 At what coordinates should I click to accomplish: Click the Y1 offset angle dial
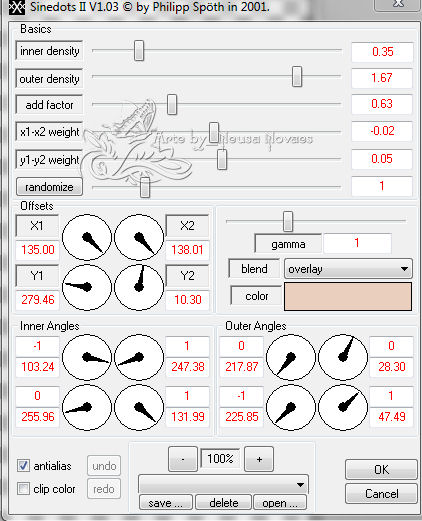pos(87,287)
